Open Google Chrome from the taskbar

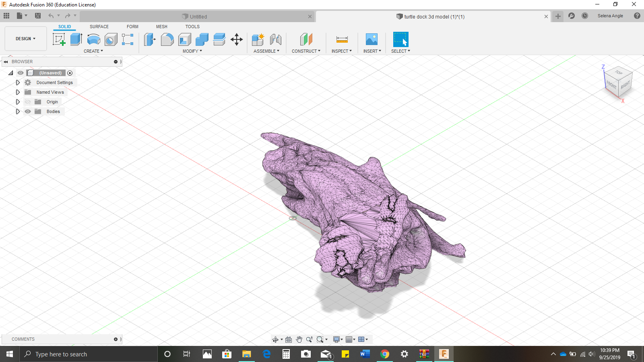click(385, 354)
